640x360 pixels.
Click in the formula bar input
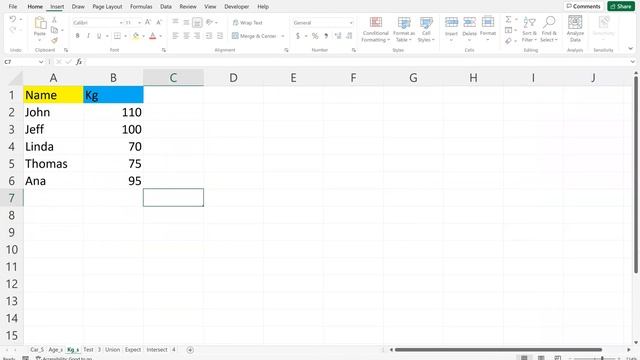[357, 62]
